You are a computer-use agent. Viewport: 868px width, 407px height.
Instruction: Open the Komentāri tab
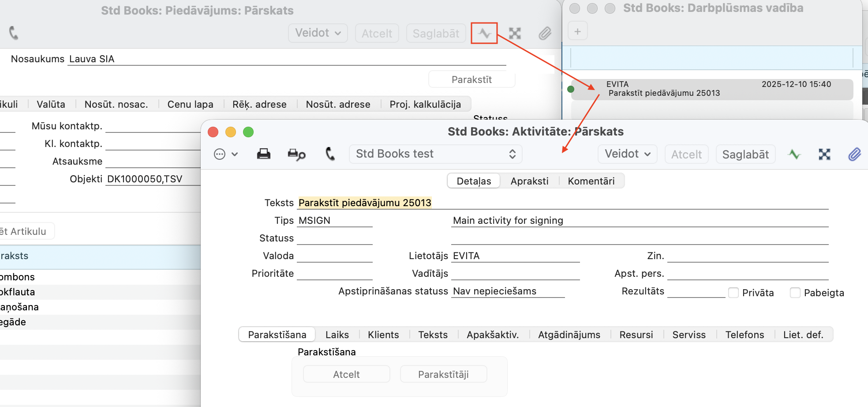tap(591, 181)
